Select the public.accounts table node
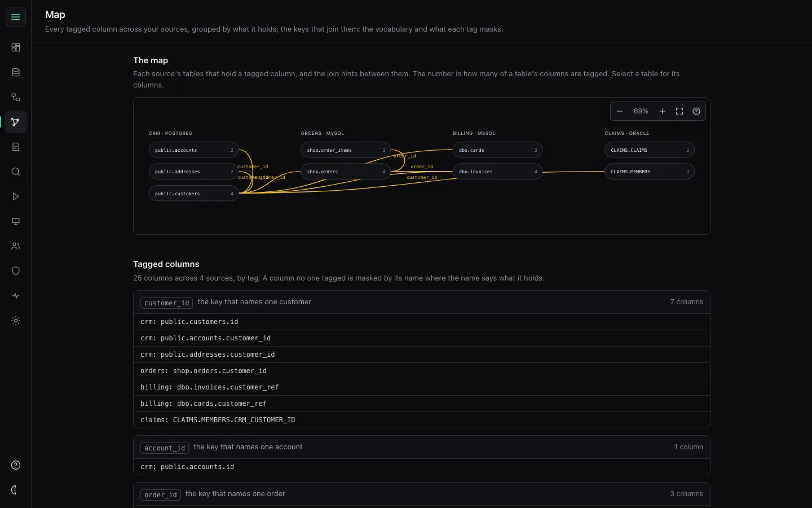The width and height of the screenshot is (812, 508). [x=194, y=150]
